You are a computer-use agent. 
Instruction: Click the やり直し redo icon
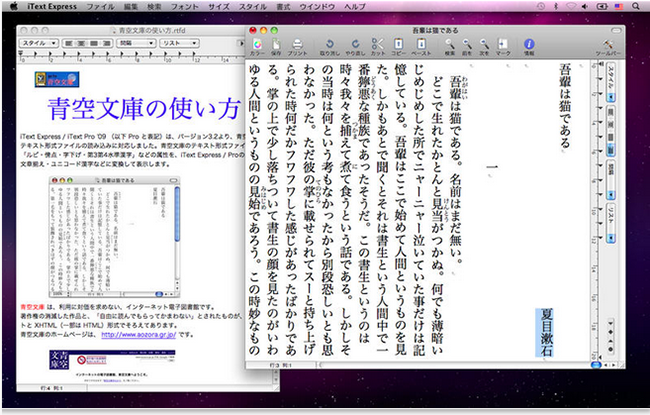(355, 46)
